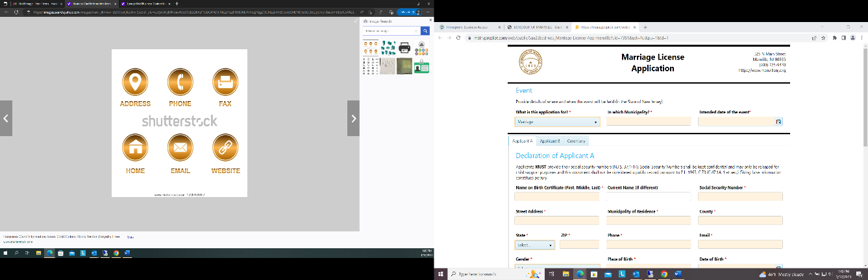Select the black printer thumbnail in search results

coord(404,47)
